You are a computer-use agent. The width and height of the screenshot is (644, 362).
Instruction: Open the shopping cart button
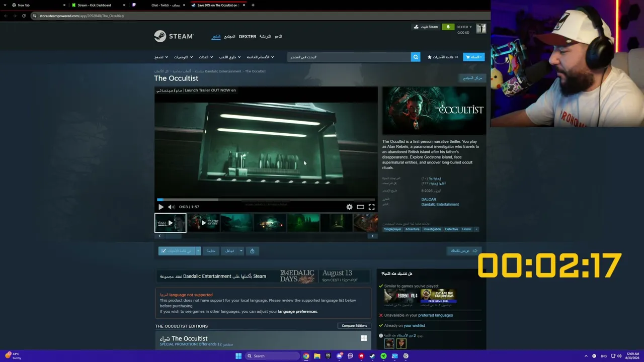pyautogui.click(x=473, y=57)
